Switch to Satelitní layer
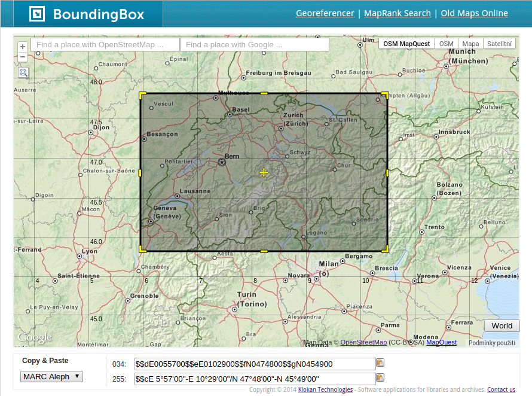 click(500, 44)
